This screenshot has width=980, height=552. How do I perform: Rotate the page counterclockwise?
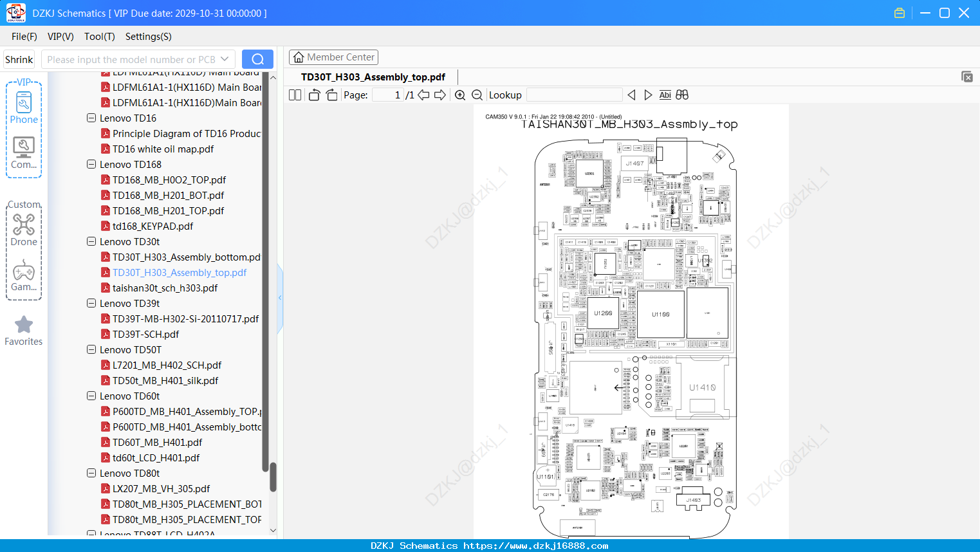pos(314,95)
